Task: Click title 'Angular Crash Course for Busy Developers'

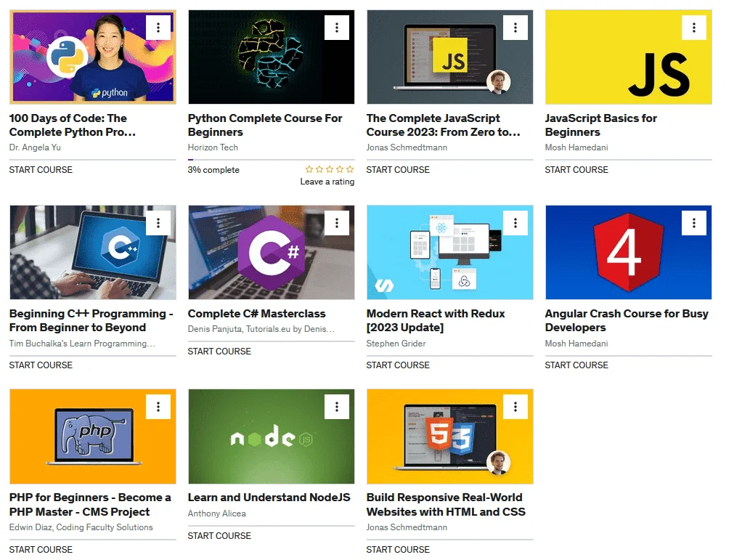Action: tap(627, 321)
